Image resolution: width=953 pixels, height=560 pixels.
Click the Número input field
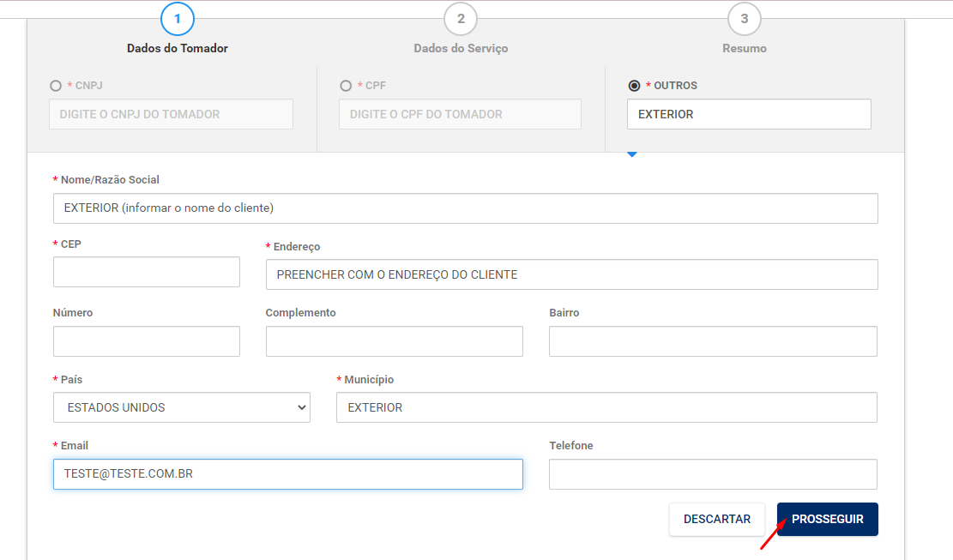coord(147,341)
